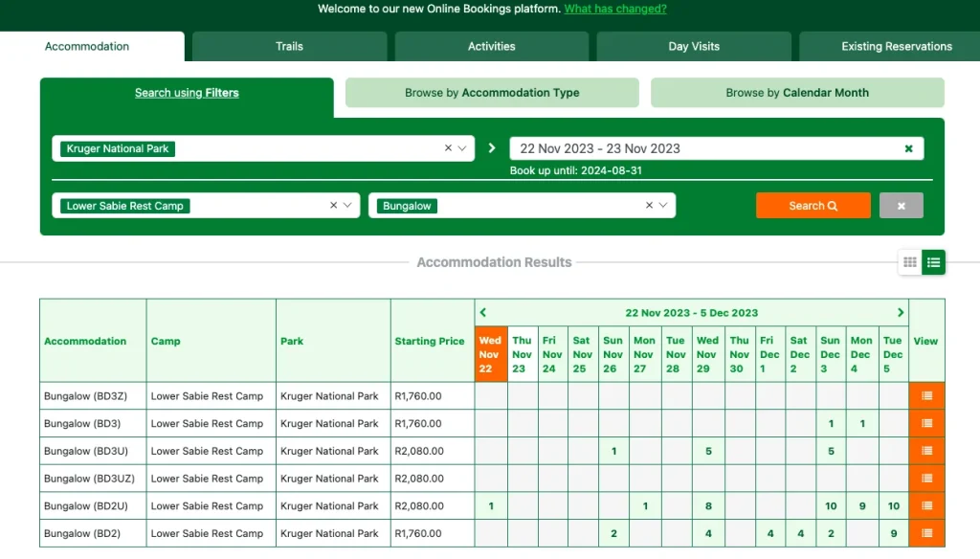Open details for Bungalow (BD3UZ) row
980x559 pixels.
tap(926, 479)
